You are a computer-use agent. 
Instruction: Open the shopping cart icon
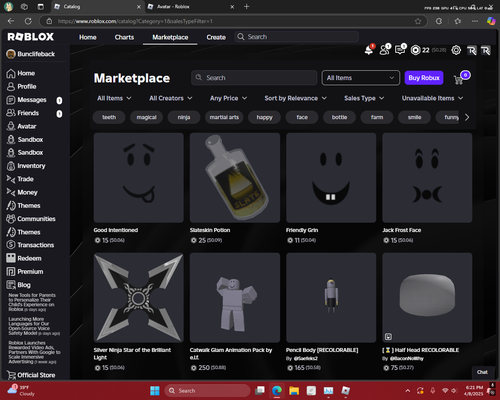click(459, 79)
